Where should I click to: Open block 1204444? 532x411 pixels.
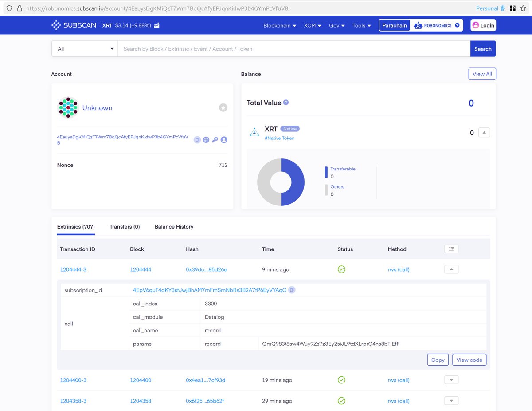tap(141, 269)
